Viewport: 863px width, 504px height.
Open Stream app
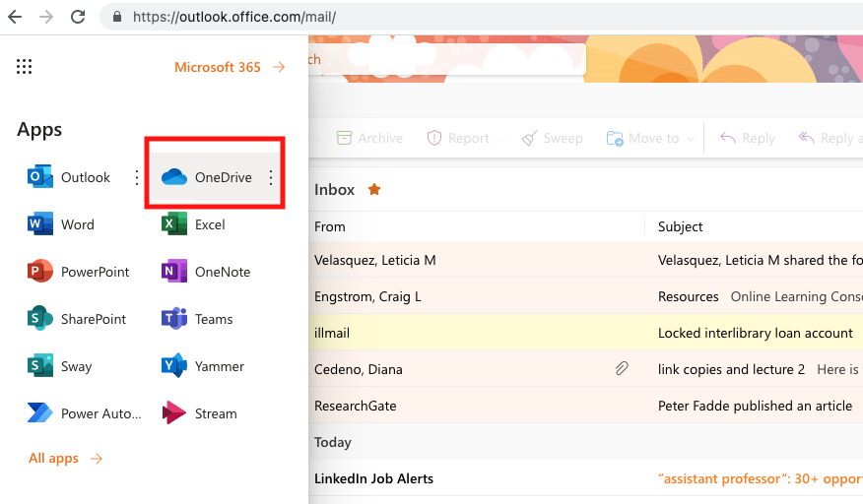click(199, 413)
